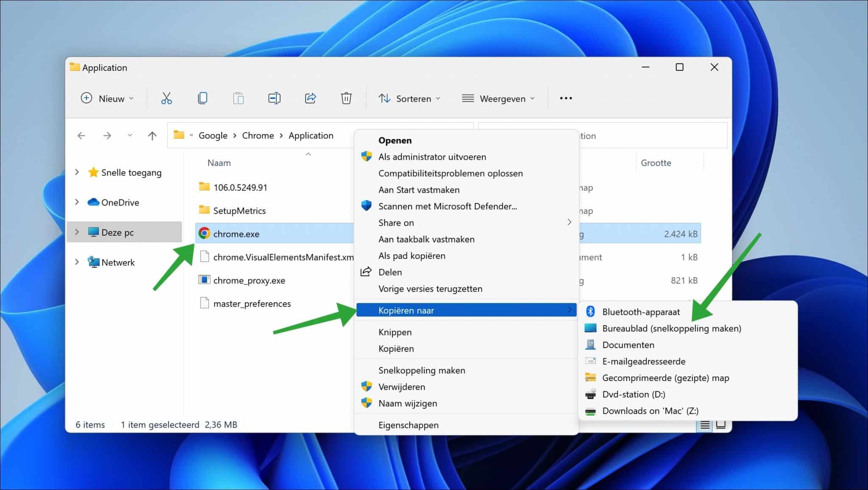Expand the Netwerk tree item
The image size is (868, 490).
point(77,262)
